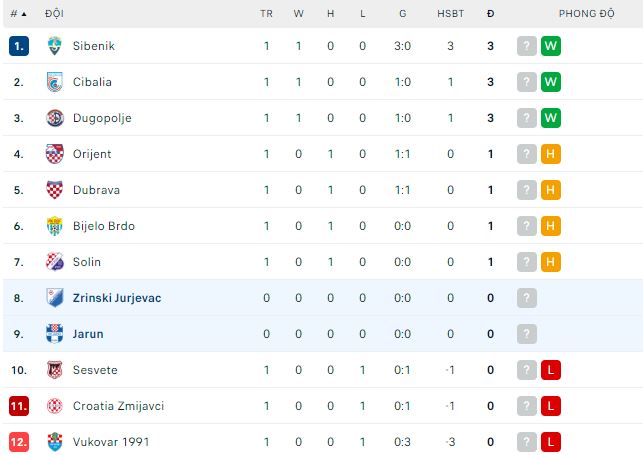Click Jarun's gray question mark form badge
This screenshot has width=643, height=455.
[x=527, y=334]
